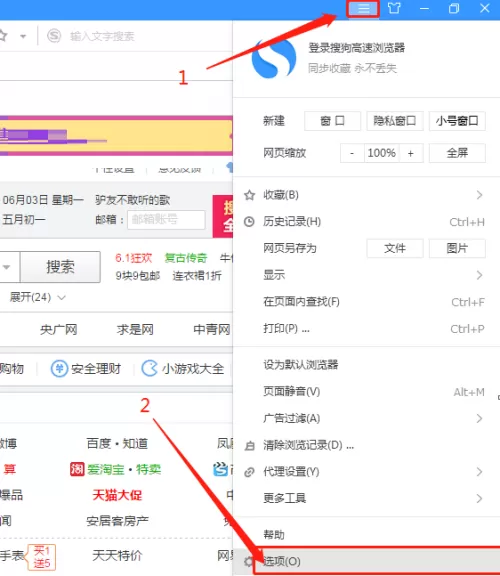Open the 天天特价 link
The image size is (500, 576).
(x=117, y=555)
